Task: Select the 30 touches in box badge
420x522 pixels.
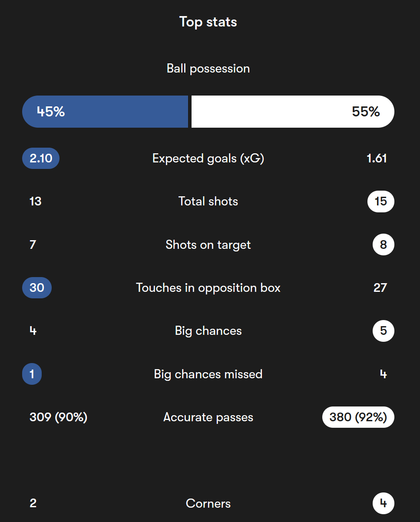Action: point(37,287)
